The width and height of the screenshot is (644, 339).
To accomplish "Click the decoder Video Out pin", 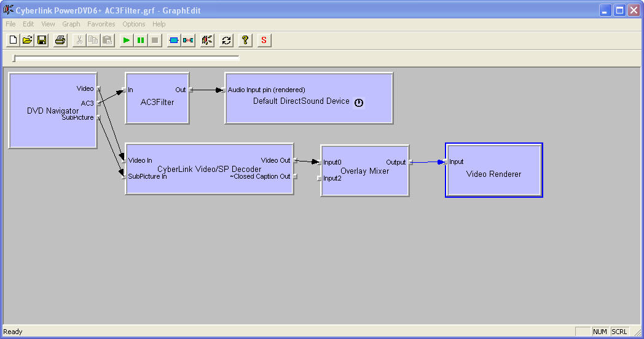I will (296, 160).
